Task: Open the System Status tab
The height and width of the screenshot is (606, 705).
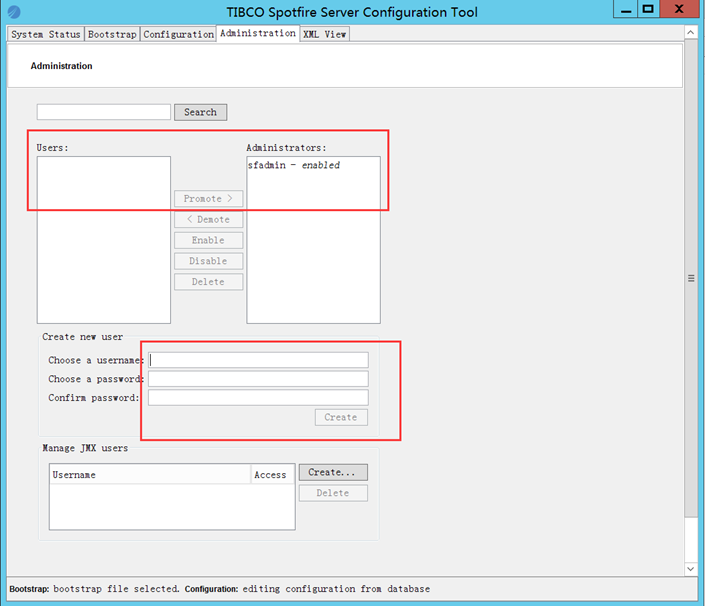Action: coord(45,34)
